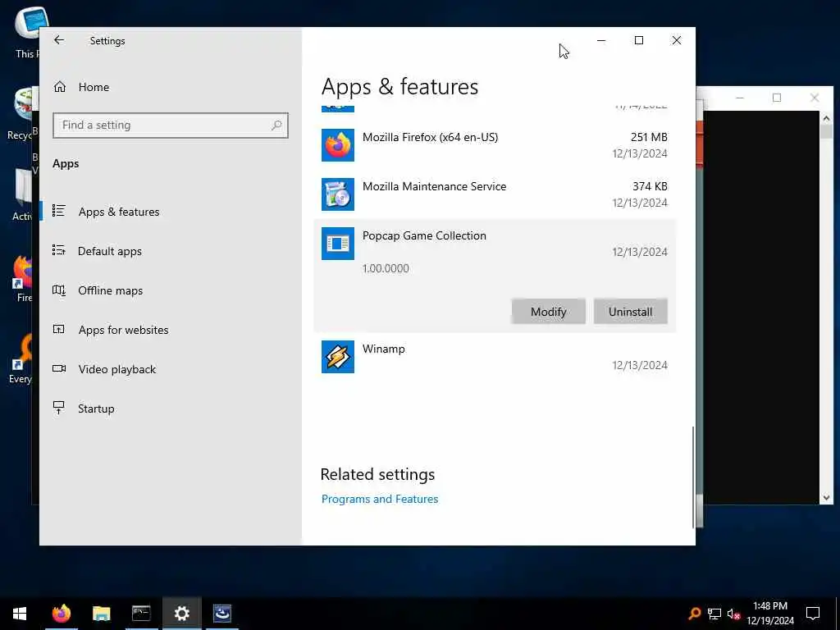
Task: Click the orange search tray icon
Action: [x=694, y=614]
